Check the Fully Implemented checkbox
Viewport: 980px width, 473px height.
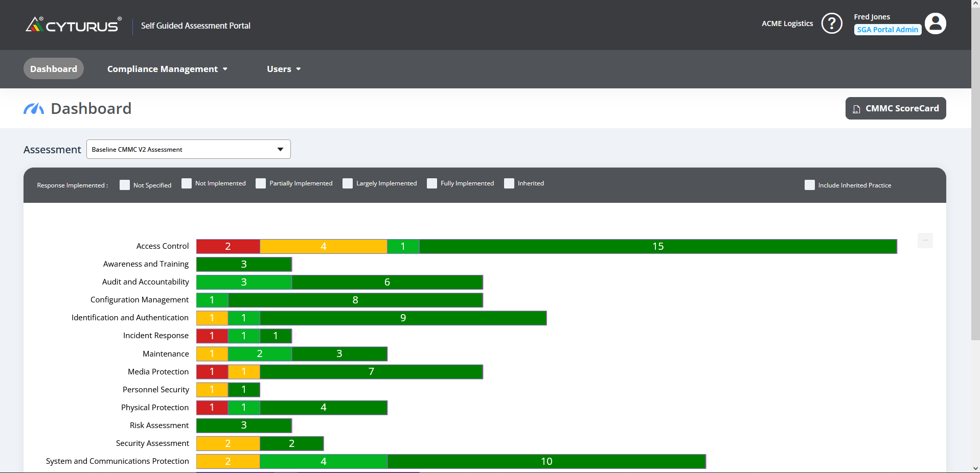pyautogui.click(x=432, y=183)
